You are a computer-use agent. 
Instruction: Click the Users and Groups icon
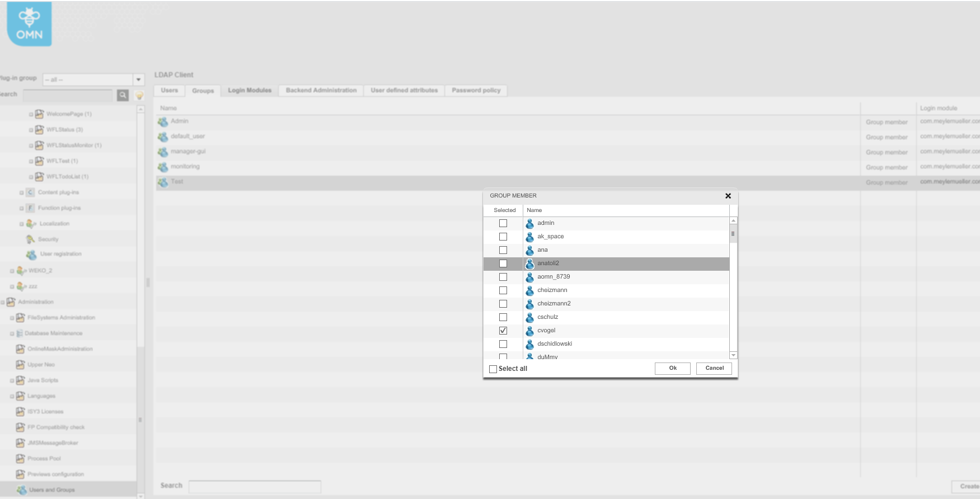21,490
